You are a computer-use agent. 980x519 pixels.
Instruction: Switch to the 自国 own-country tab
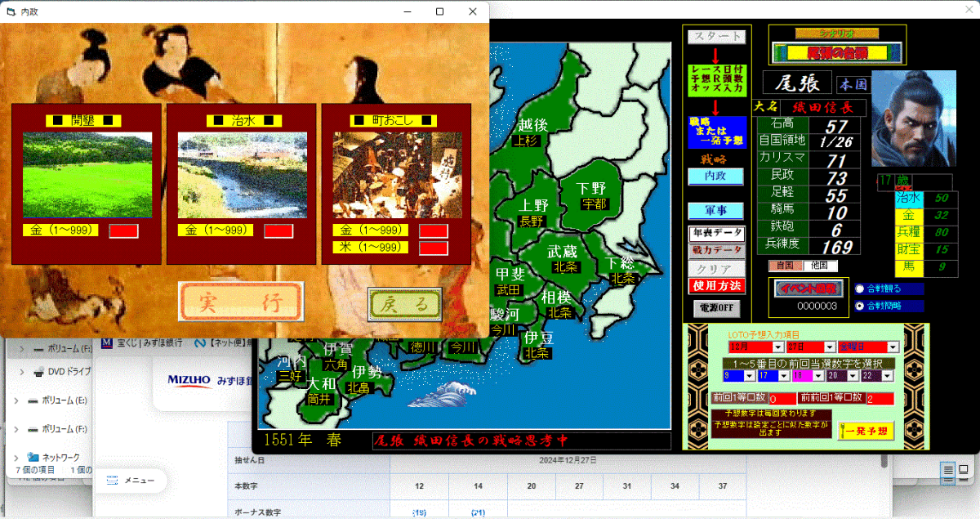click(x=784, y=266)
